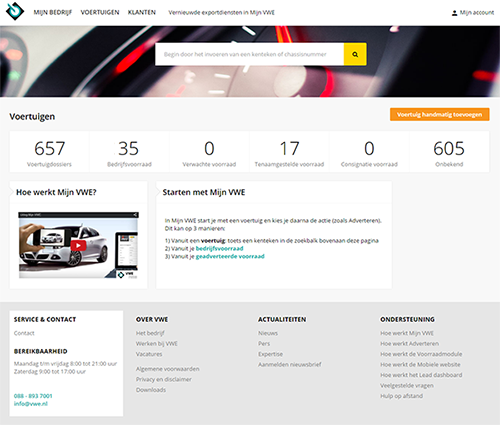Click the Voertuigen section heading
Screen dimensions: 500x425
coord(32,117)
